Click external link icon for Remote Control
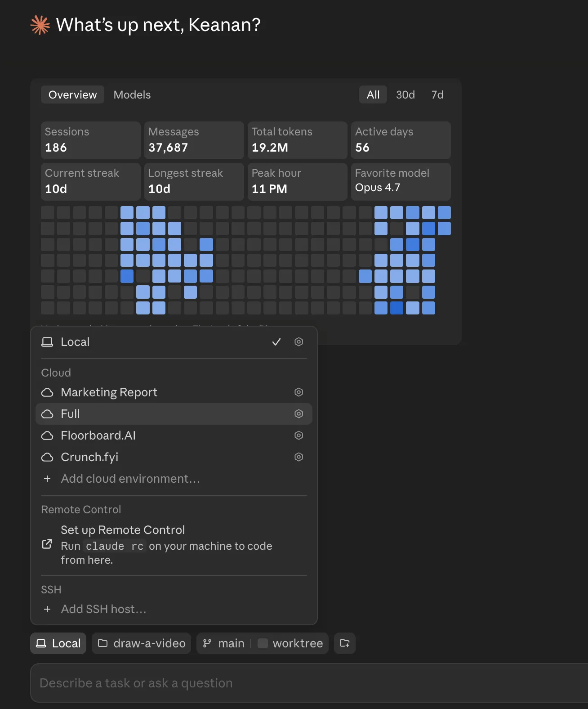The width and height of the screenshot is (588, 709). 47,544
